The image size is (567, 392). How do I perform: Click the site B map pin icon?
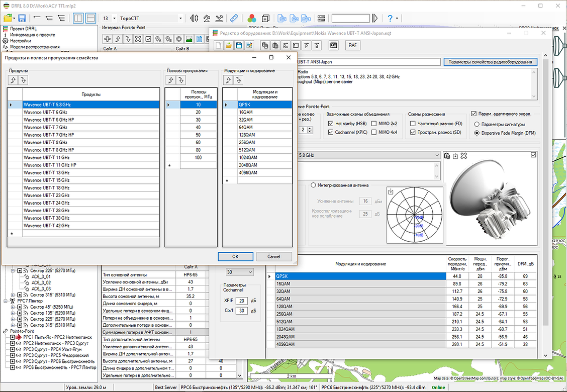(168, 39)
